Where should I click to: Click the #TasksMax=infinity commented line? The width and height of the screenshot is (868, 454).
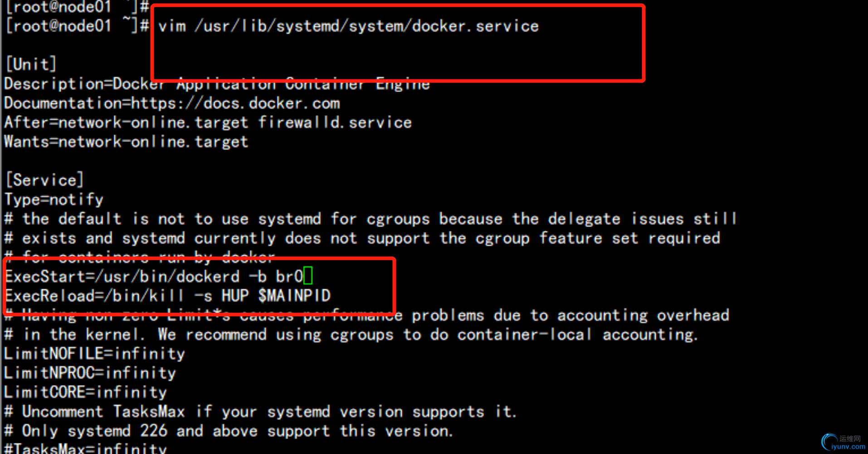click(x=85, y=449)
